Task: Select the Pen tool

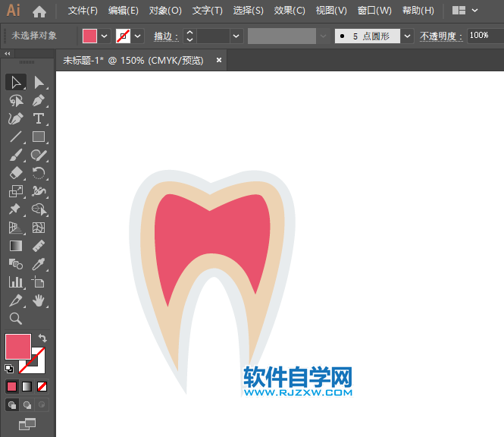Action: (16, 118)
